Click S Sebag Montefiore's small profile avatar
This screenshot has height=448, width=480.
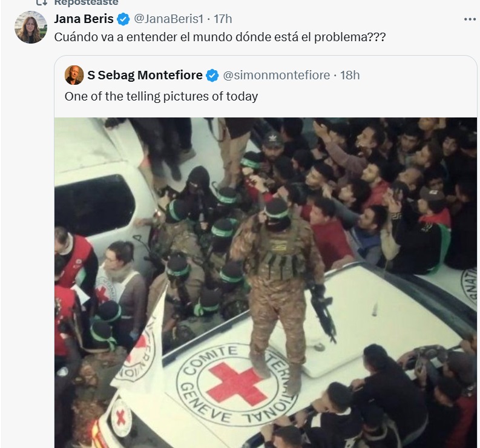(74, 75)
